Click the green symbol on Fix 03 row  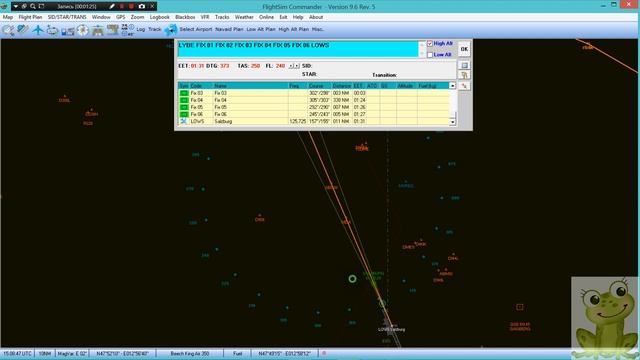point(184,93)
